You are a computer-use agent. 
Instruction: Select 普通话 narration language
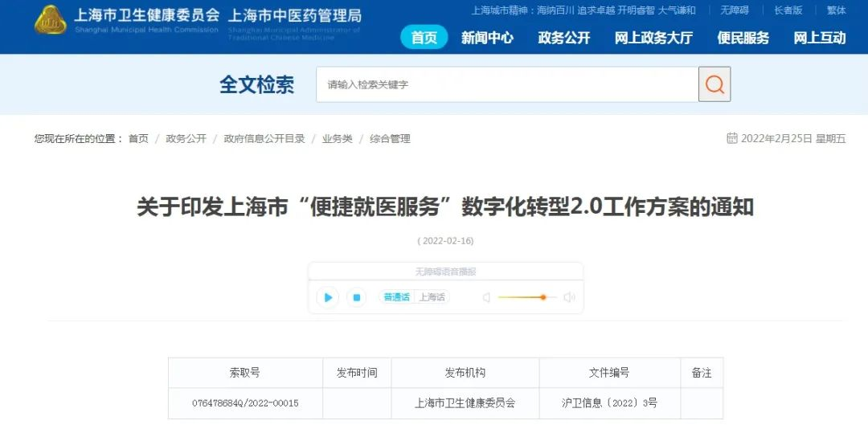[396, 297]
